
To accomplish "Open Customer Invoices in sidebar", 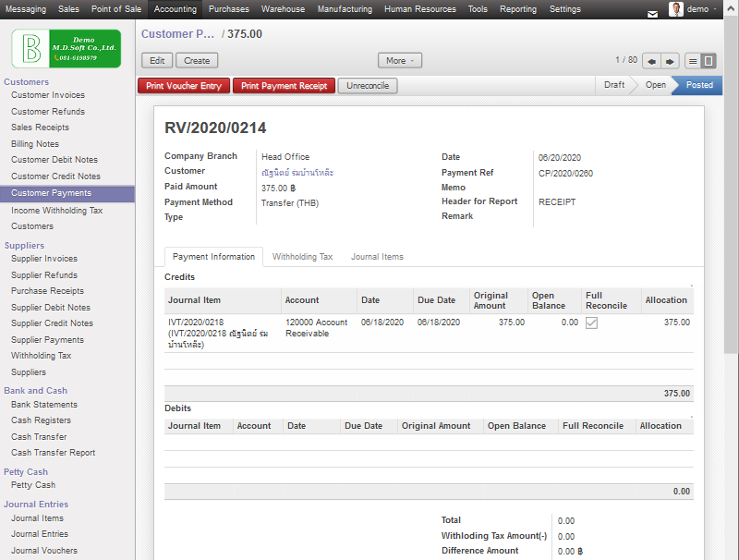I will 48,95.
